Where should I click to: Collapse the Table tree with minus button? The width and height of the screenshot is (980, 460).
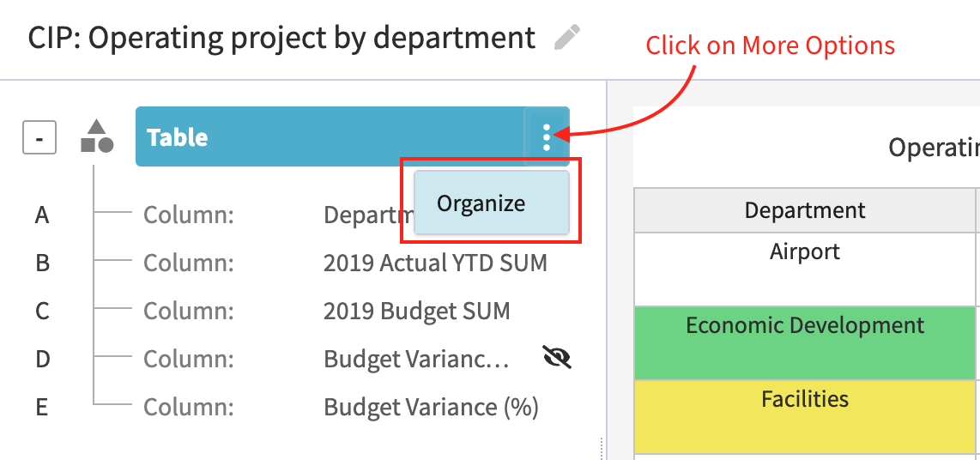(x=39, y=136)
